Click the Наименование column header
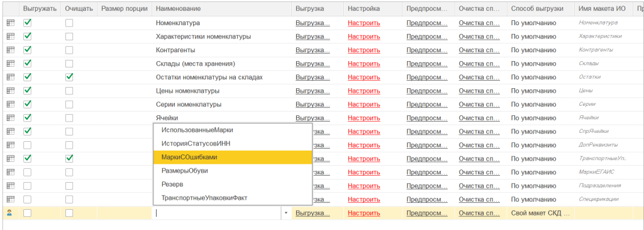Image resolution: width=644 pixels, height=230 pixels. 221,8
